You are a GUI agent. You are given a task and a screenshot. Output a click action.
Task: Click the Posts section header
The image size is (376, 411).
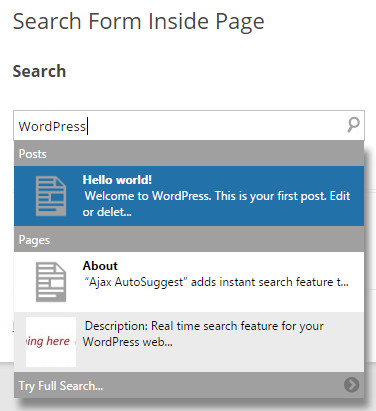[189, 154]
